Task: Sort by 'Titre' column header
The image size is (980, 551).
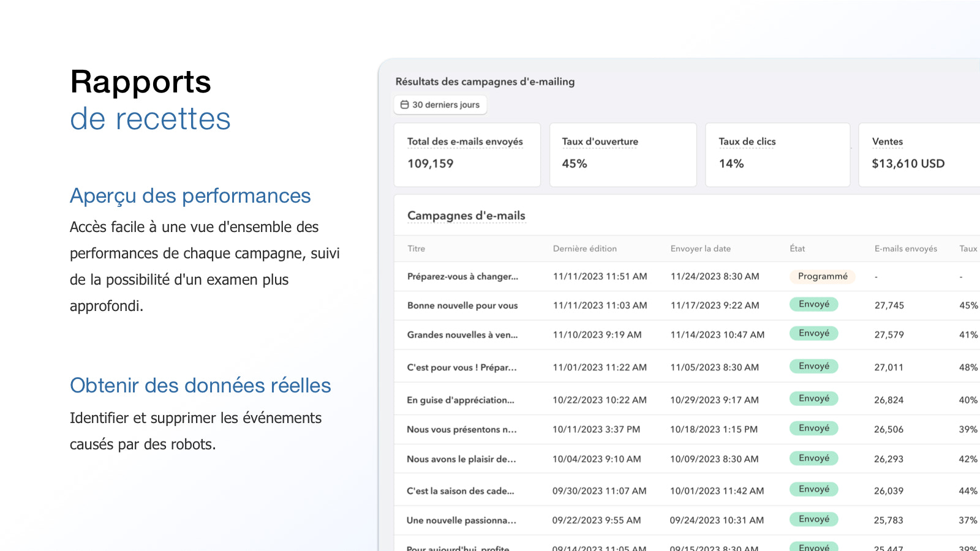Action: [x=416, y=249]
